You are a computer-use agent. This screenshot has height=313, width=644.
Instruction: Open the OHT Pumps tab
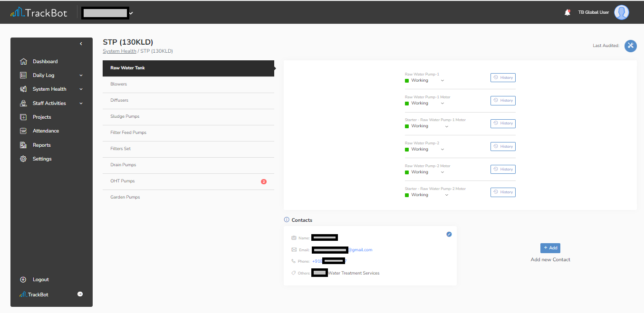[x=123, y=181]
